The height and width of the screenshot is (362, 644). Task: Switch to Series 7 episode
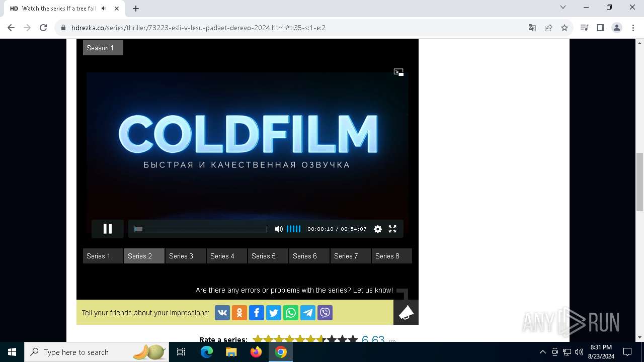tap(351, 256)
